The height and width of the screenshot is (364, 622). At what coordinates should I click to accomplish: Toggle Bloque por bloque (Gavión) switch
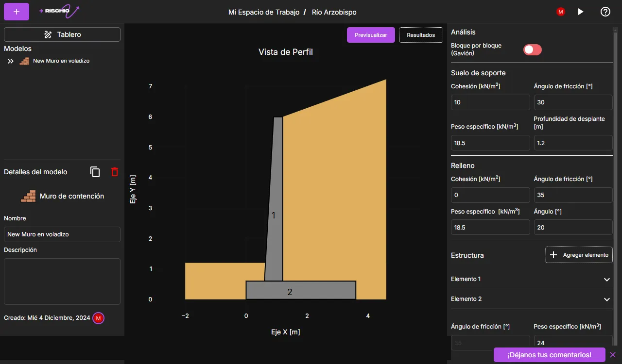(532, 50)
